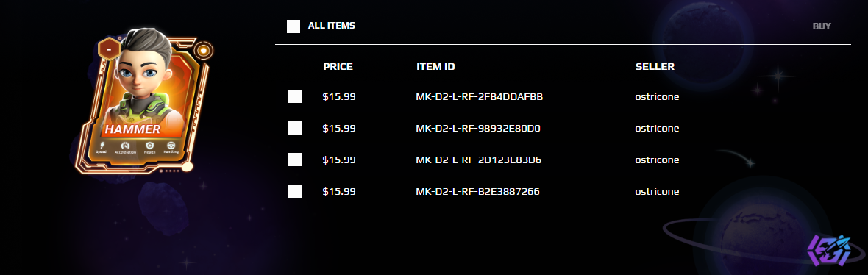Click the PRICE column header
This screenshot has height=275, width=868.
pyautogui.click(x=338, y=66)
